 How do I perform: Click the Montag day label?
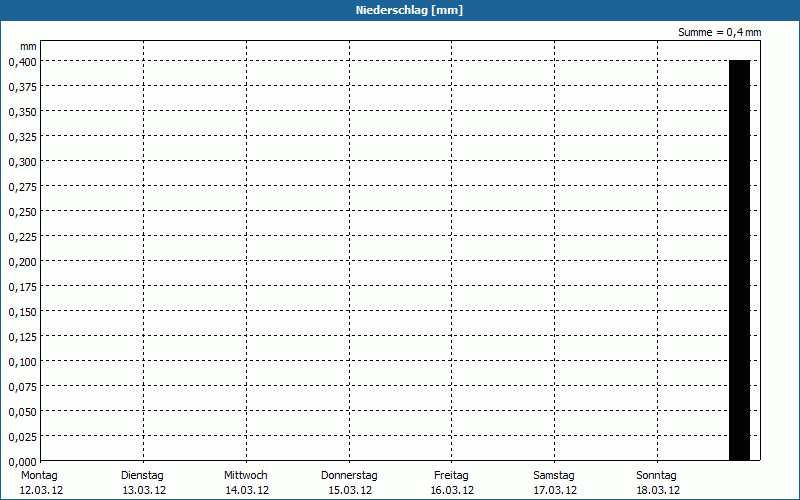[39, 476]
